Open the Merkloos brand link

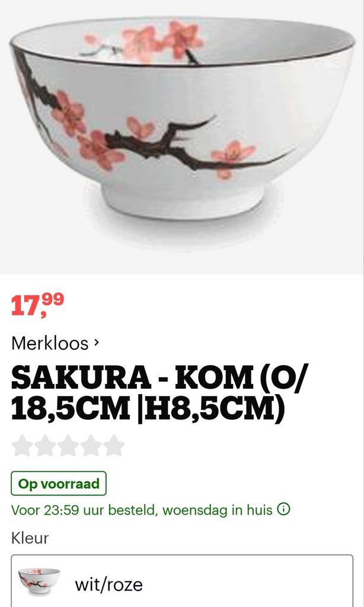coord(50,343)
